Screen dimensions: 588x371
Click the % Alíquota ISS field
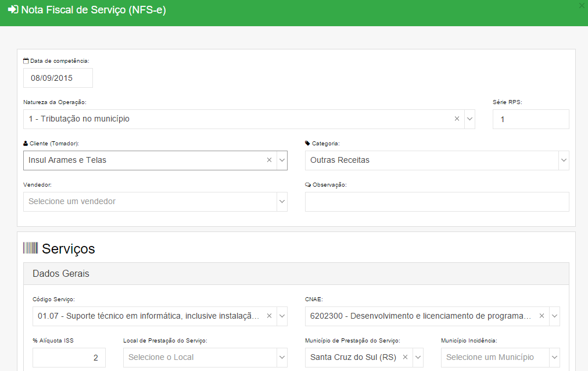tap(69, 358)
